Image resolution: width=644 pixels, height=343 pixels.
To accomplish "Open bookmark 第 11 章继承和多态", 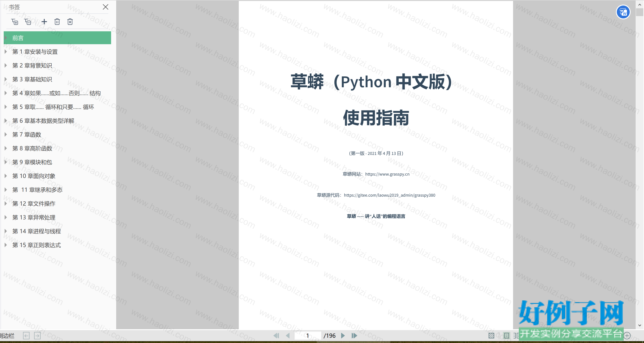I will pyautogui.click(x=38, y=190).
